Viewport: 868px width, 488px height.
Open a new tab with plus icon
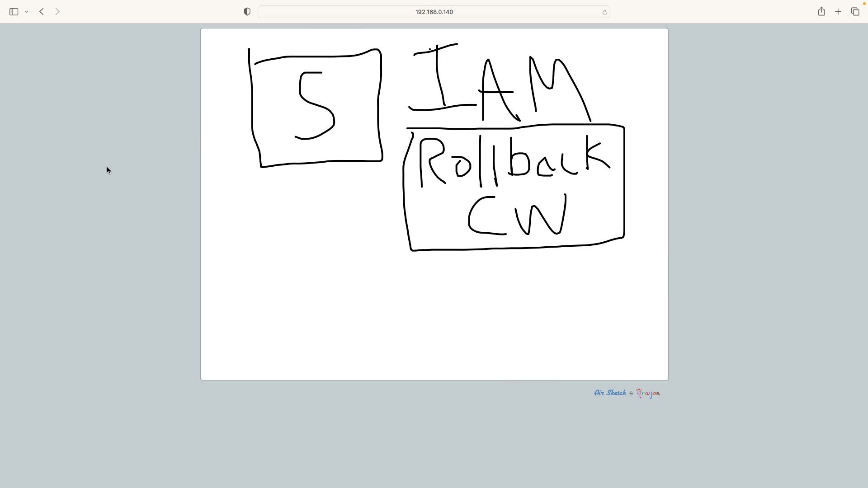pos(838,12)
